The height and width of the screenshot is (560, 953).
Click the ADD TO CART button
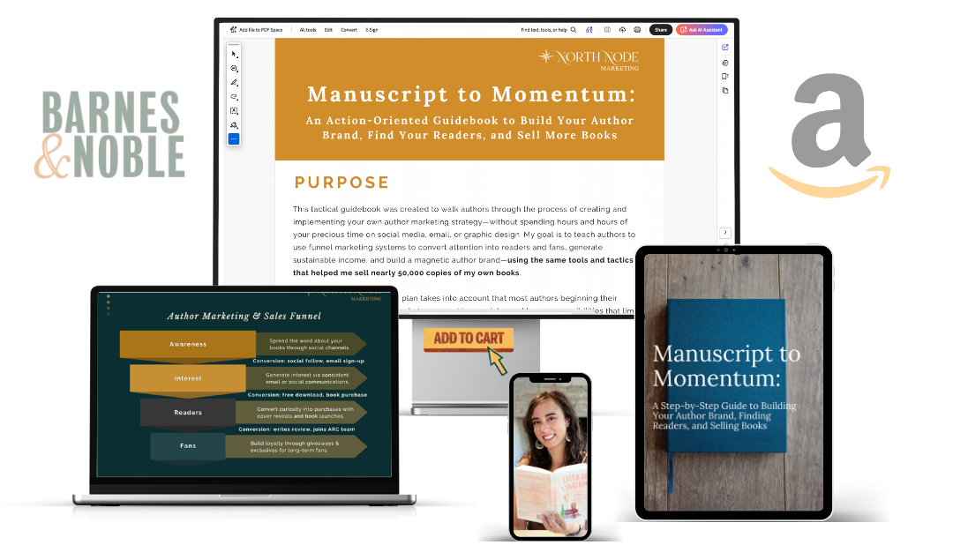[x=469, y=339]
